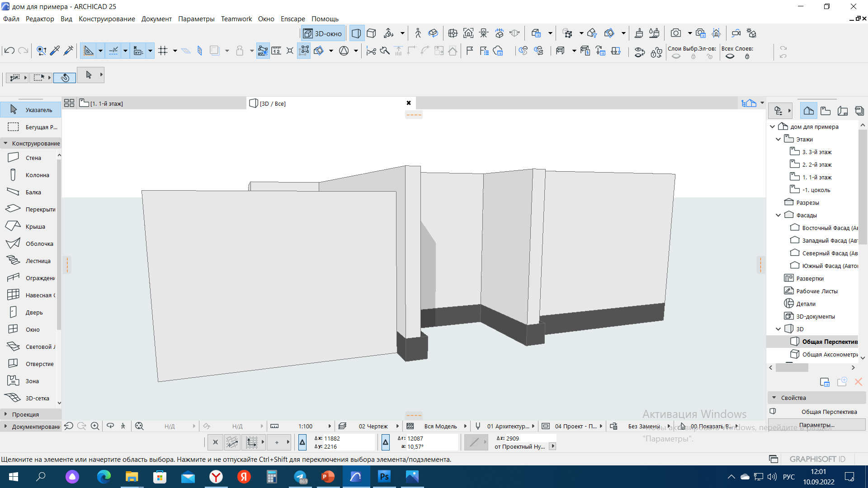Viewport: 868px width, 488px height.
Task: Toggle the Всех Слоев eye icon
Action: tap(730, 56)
